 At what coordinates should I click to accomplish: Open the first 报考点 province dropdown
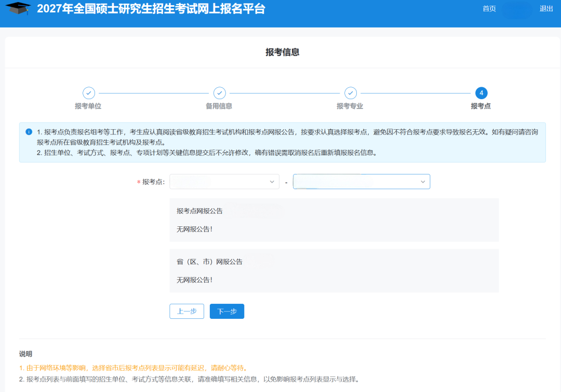224,182
